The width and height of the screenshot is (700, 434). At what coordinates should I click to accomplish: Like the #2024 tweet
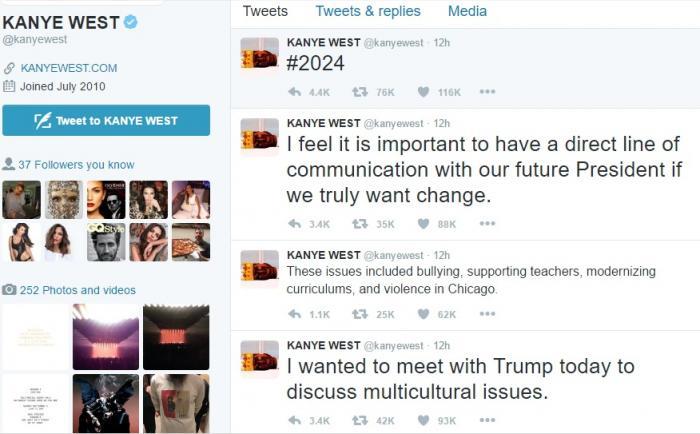(424, 92)
